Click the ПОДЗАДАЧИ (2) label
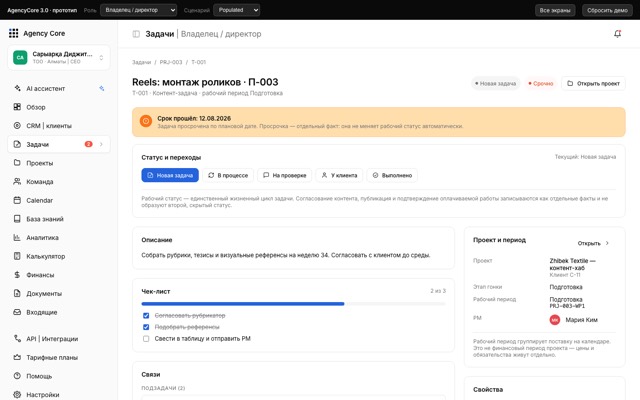The width and height of the screenshot is (640, 400). click(x=163, y=388)
